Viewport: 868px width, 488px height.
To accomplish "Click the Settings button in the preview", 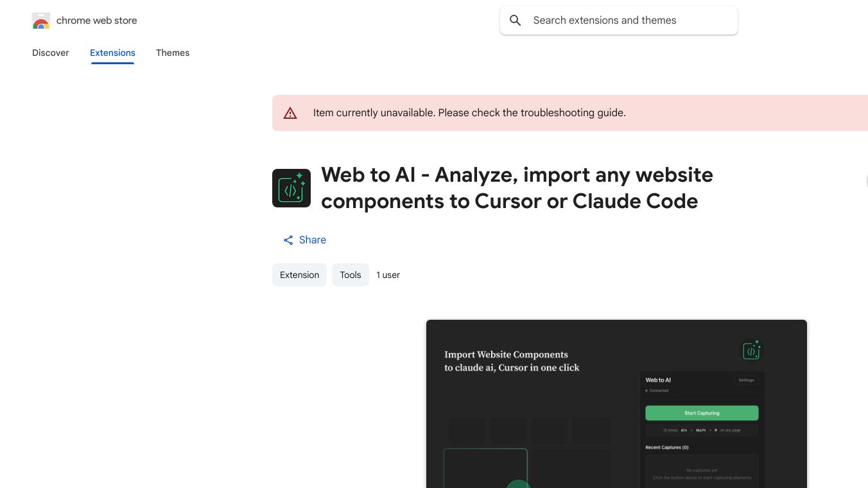I will 746,380.
